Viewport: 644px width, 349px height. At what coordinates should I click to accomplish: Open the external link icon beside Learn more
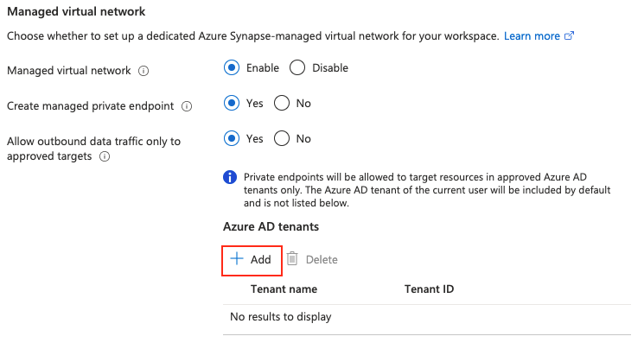click(570, 35)
